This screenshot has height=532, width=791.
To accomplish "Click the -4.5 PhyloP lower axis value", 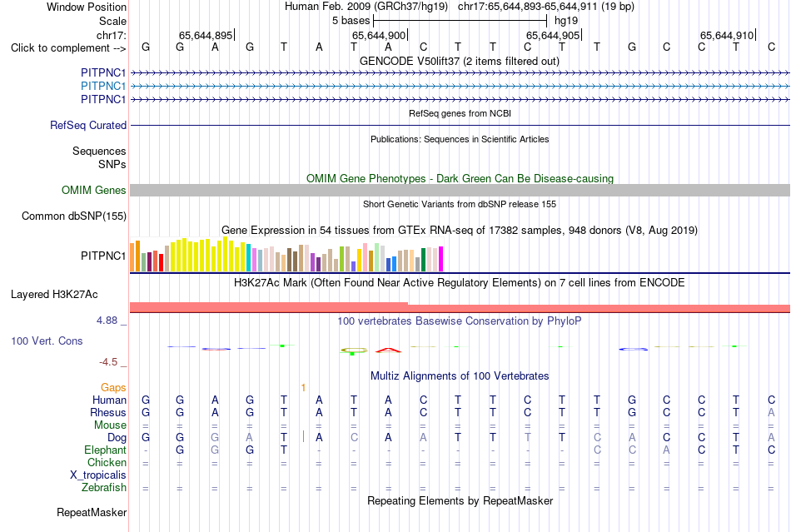I will click(108, 362).
